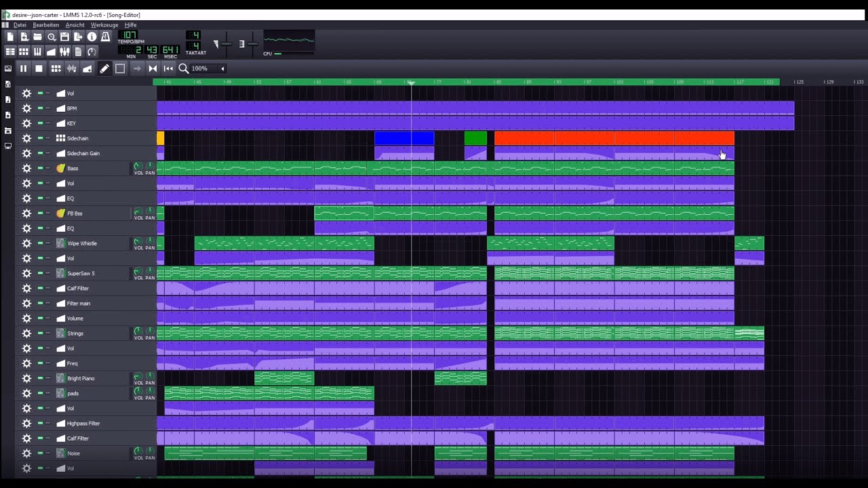Screen dimensions: 868x488
Task: Open track actions gear for Sidechain
Action: click(x=26, y=138)
